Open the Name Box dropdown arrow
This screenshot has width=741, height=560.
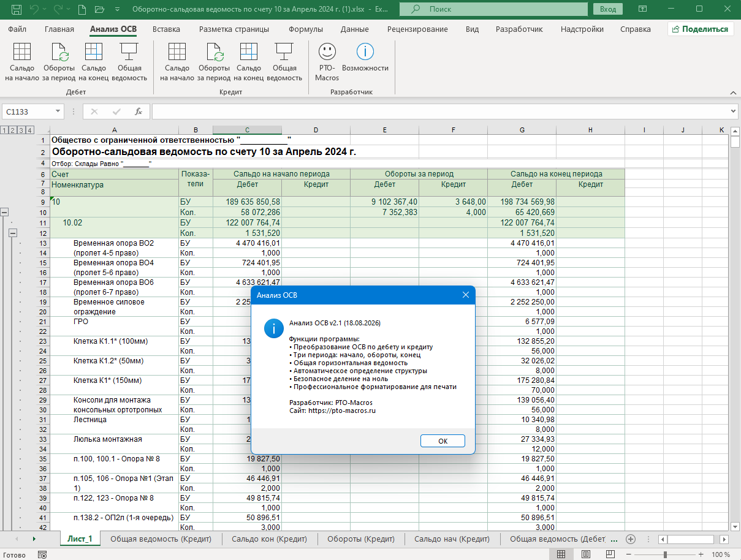[58, 112]
